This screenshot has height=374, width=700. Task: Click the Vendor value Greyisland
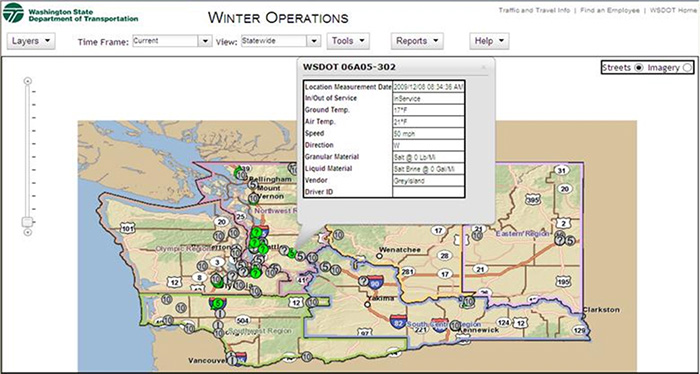429,181
